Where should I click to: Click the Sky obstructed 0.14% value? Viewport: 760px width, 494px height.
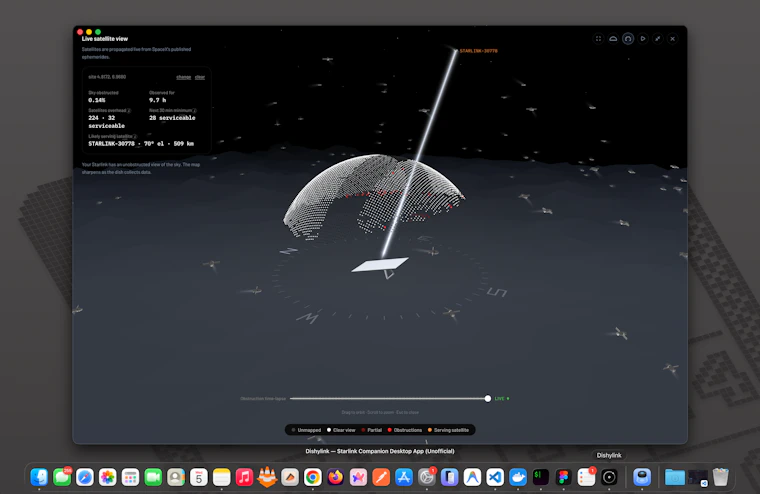[97, 100]
